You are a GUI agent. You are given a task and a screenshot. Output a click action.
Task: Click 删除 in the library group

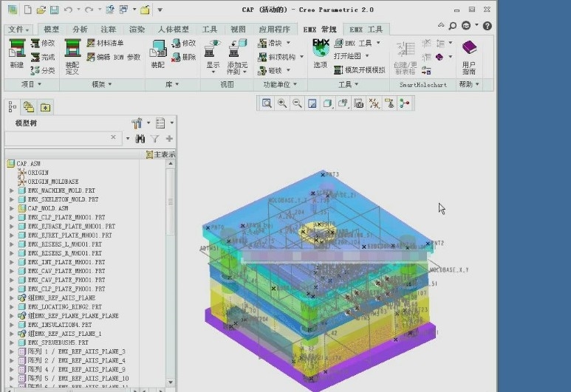click(184, 57)
